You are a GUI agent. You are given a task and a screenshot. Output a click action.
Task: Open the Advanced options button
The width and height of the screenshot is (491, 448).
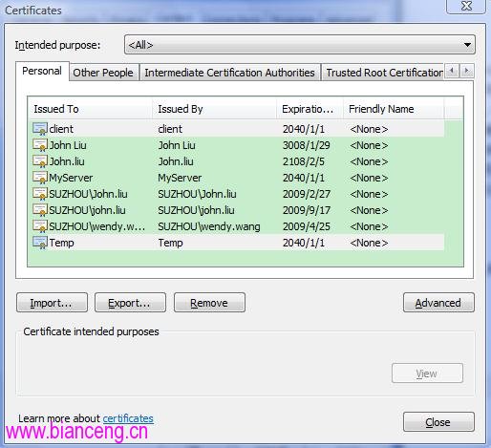438,303
